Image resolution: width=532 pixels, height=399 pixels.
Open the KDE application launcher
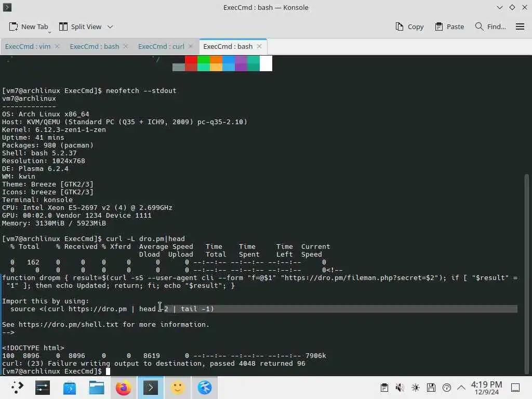[16, 388]
